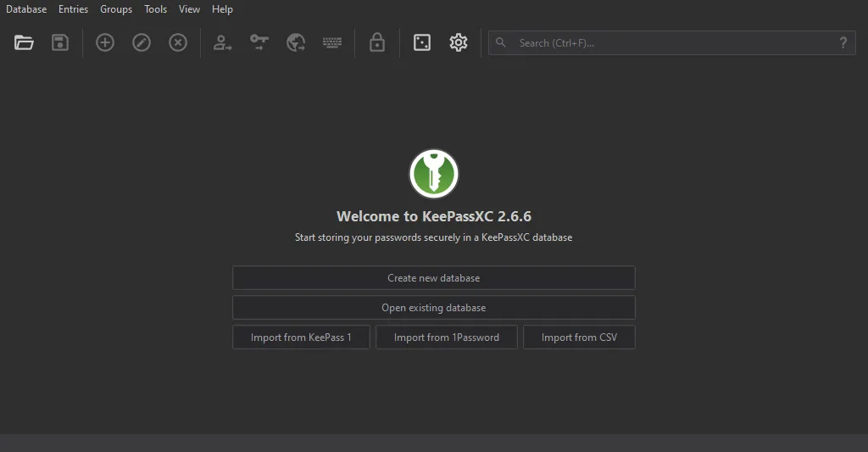Copy password to clipboard key icon
Viewport: 868px width, 452px height.
coord(259,42)
